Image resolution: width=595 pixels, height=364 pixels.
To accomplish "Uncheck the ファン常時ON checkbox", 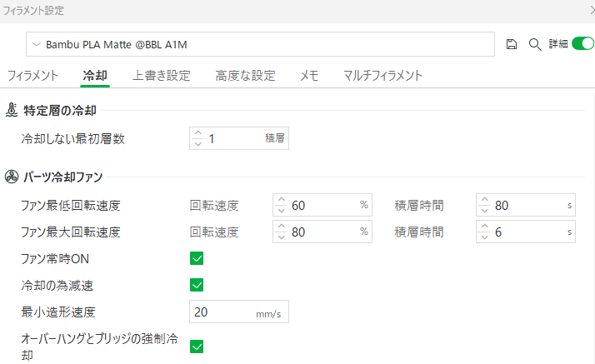I will (x=197, y=258).
